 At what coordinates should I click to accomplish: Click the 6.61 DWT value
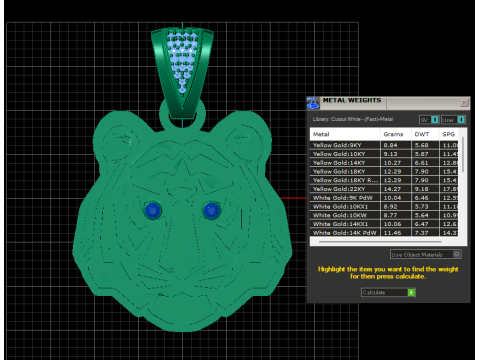tap(422, 163)
